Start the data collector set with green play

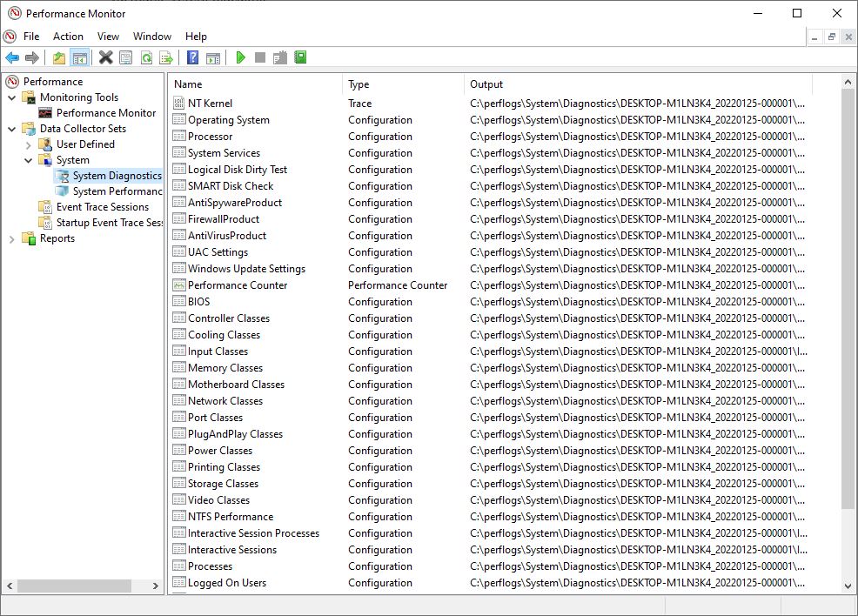tap(240, 58)
